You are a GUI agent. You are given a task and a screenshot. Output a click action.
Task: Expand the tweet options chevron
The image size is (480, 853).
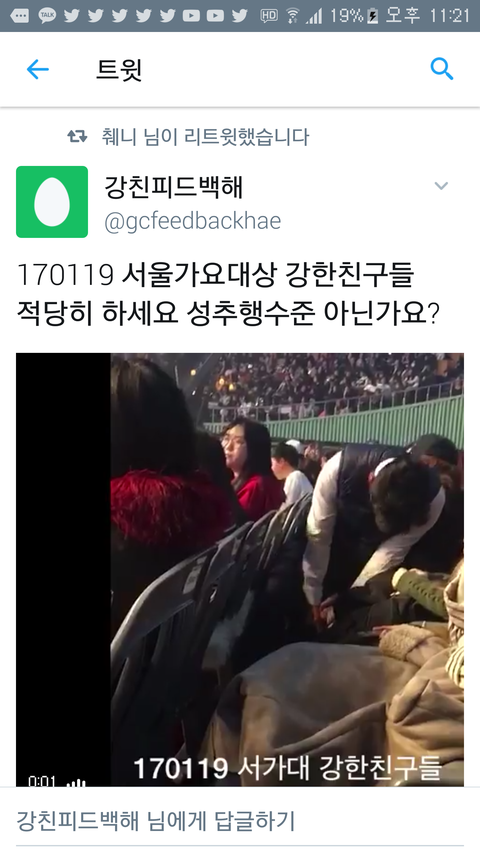click(441, 186)
